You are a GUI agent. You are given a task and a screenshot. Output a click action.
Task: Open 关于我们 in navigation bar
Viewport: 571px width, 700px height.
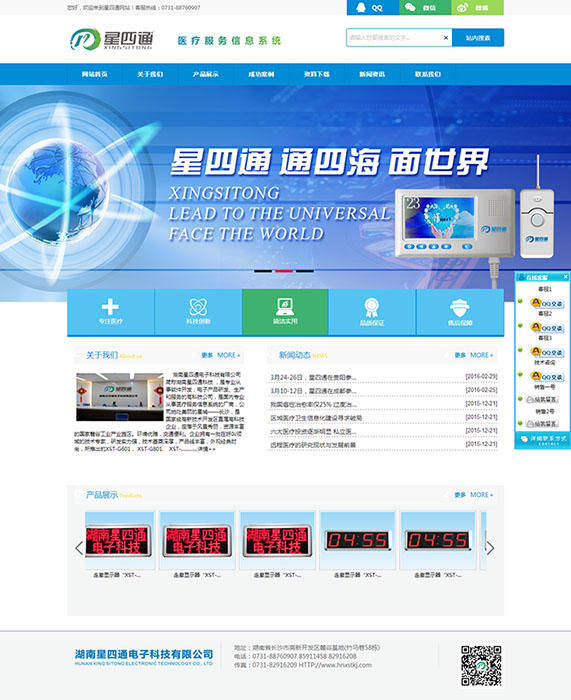pos(150,74)
